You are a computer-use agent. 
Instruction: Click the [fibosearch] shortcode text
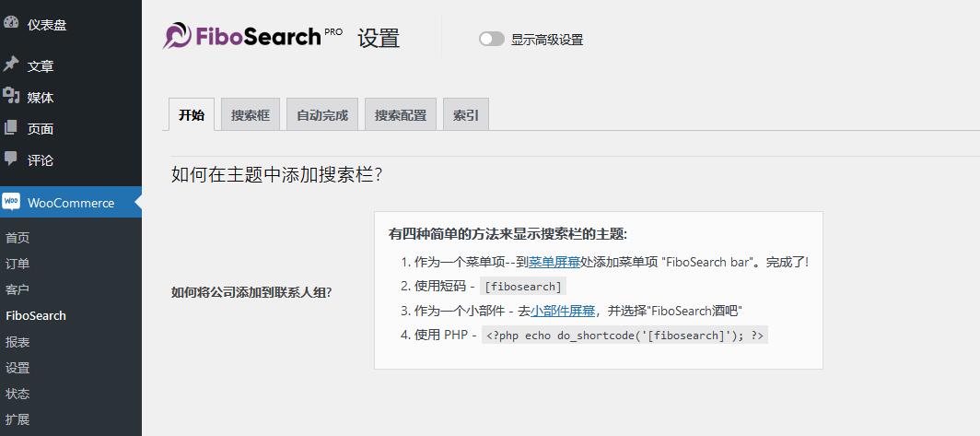[x=523, y=287]
